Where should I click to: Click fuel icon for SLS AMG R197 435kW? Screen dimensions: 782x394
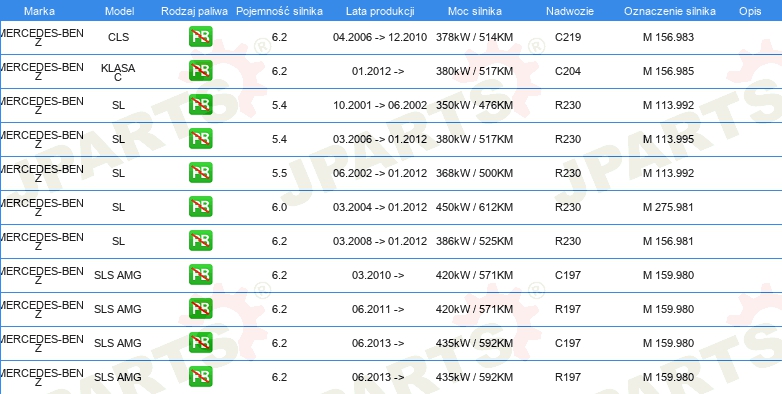[200, 376]
